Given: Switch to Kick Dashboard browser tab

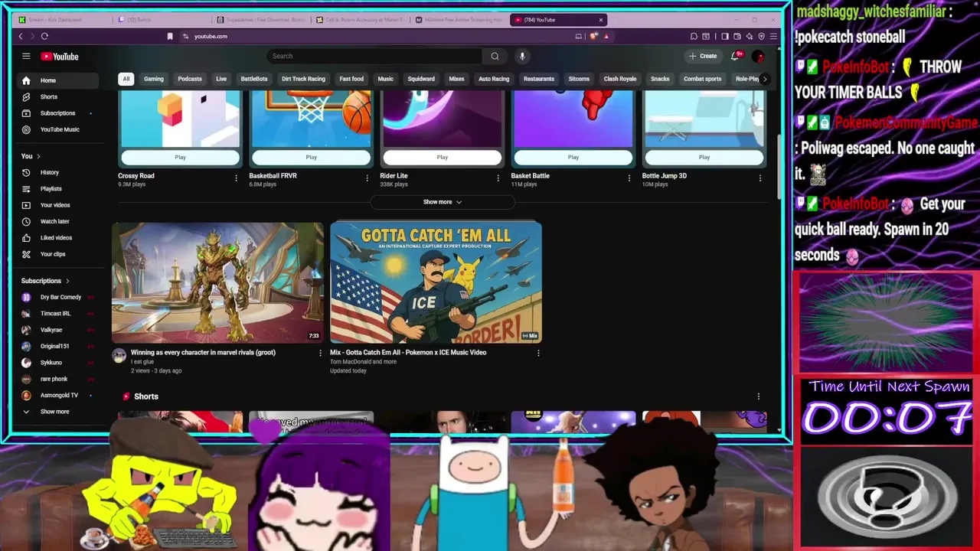Looking at the screenshot, I should 64,20.
